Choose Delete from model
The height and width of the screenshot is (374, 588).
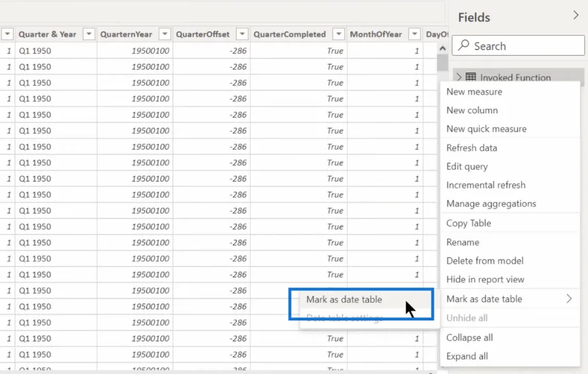pos(510,261)
